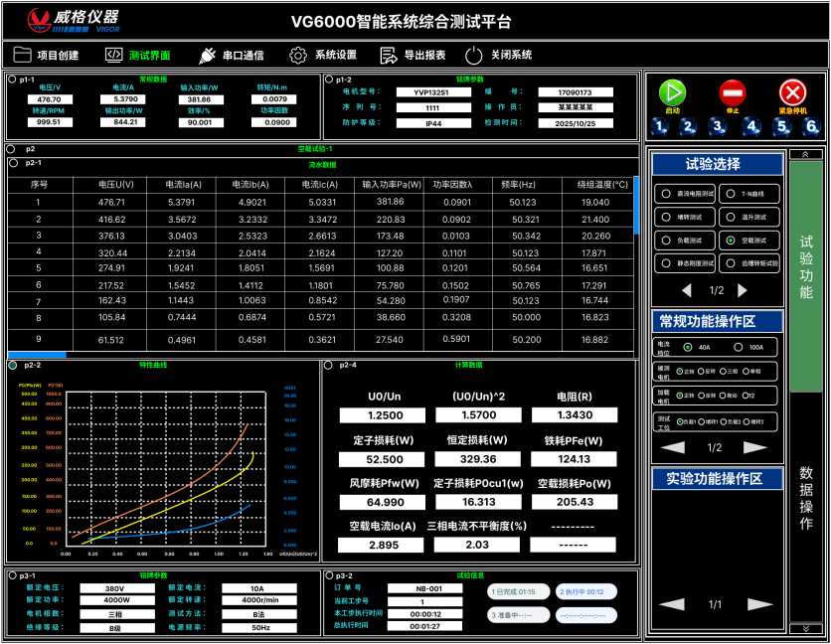Screen dimensions: 831x644
Task: Click the data table horizontal scrollbar thumb
Action: click(37, 355)
